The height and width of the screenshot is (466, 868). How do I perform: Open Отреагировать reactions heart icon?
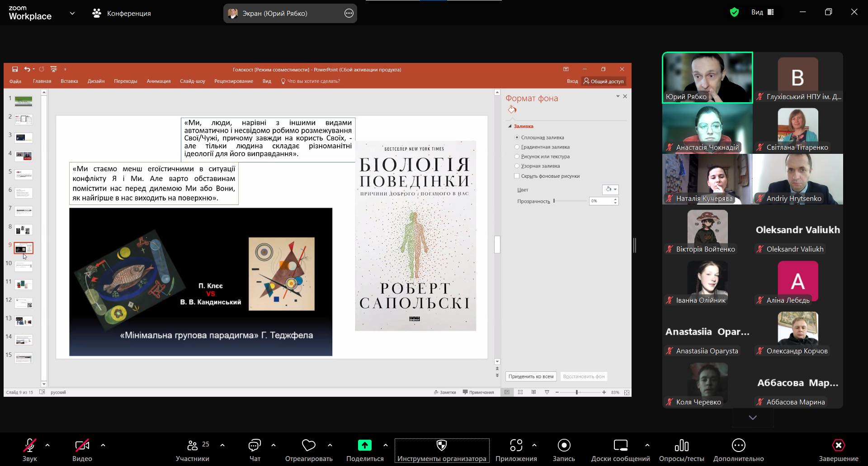(309, 446)
